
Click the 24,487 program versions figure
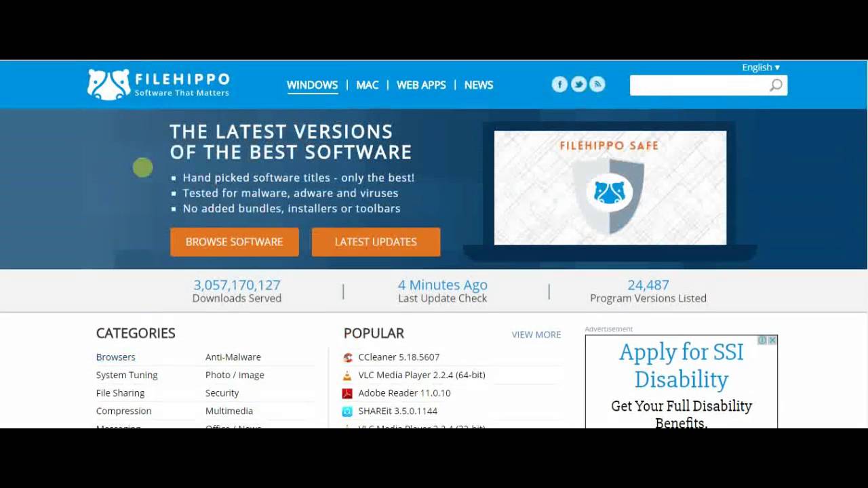(x=648, y=285)
